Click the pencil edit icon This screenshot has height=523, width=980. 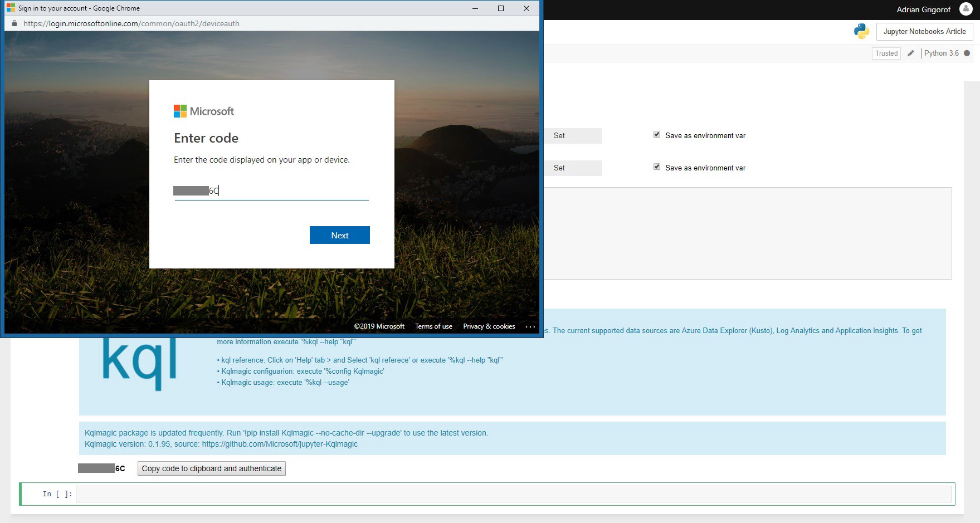(911, 53)
